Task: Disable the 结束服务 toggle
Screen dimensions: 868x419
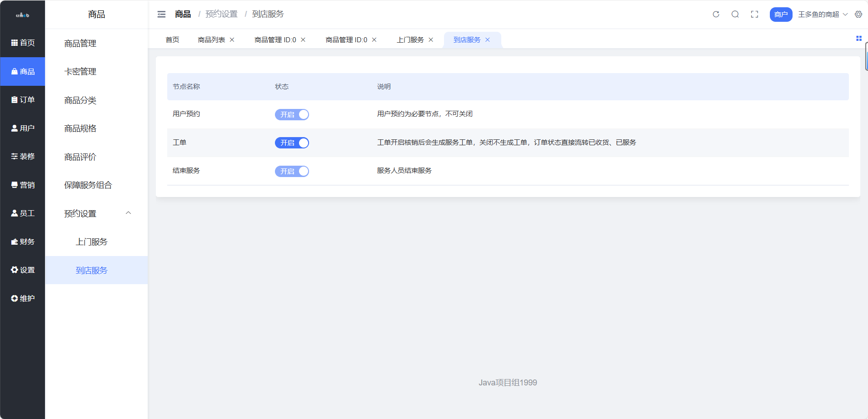Action: click(x=291, y=171)
